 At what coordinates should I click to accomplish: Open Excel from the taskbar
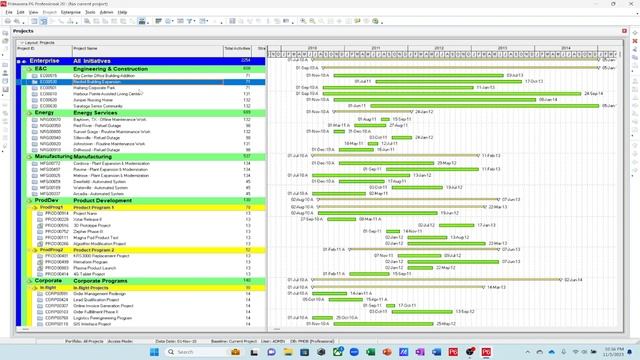371,352
